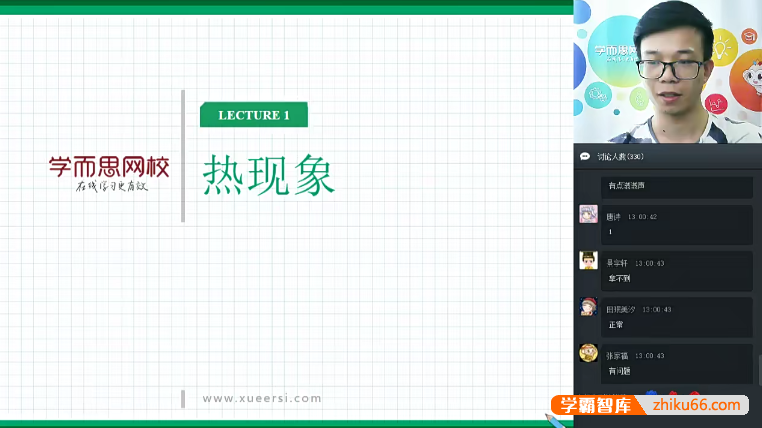Click the chat bubble icon beside 讨论人数
This screenshot has width=762, height=428.
[x=585, y=156]
